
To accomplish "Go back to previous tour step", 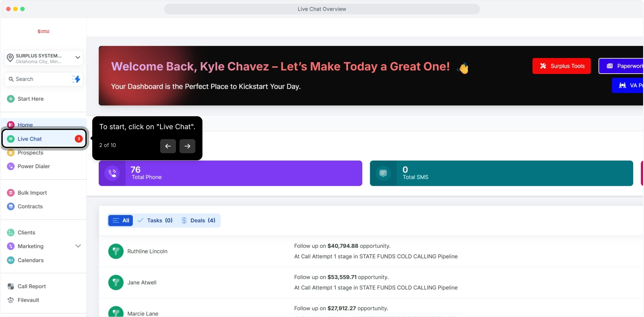I will pyautogui.click(x=168, y=146).
